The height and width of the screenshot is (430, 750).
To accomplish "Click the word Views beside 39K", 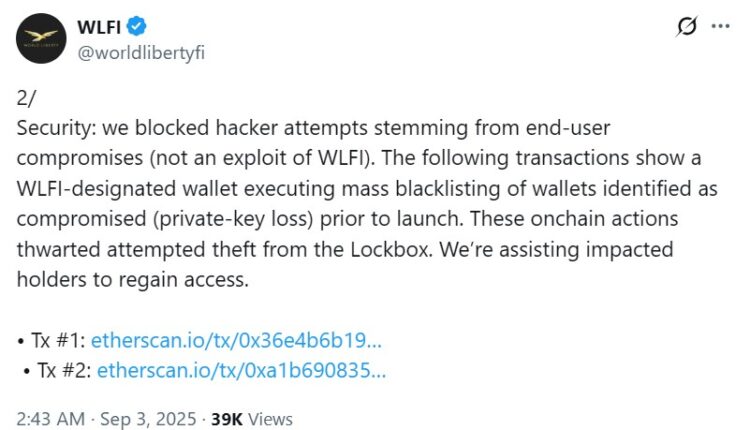I will 270,419.
